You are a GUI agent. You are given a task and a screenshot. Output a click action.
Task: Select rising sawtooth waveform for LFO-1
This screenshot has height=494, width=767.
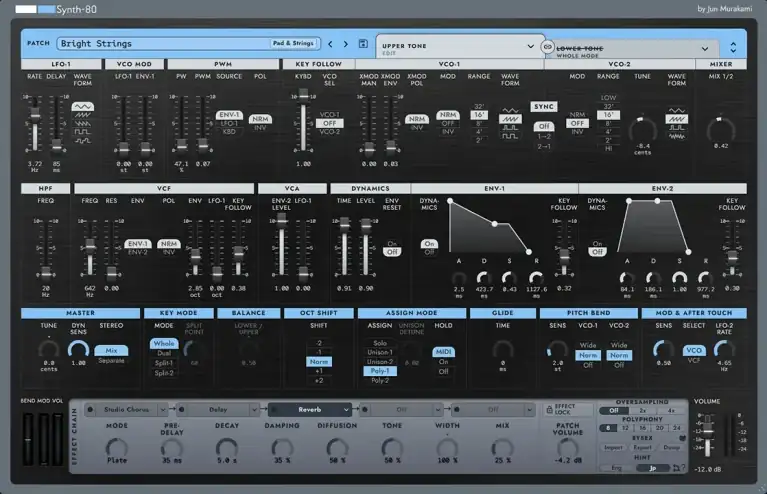point(83,115)
